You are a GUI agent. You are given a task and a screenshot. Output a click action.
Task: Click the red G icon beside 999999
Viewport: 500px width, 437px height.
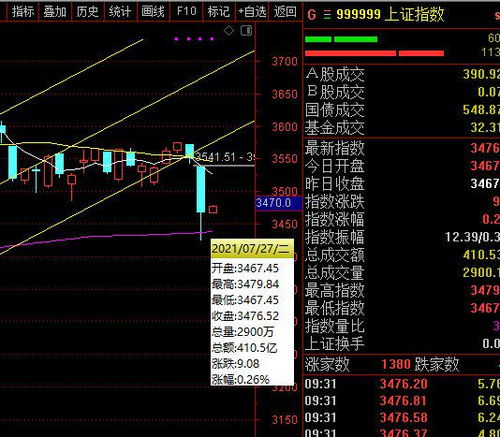coord(312,14)
